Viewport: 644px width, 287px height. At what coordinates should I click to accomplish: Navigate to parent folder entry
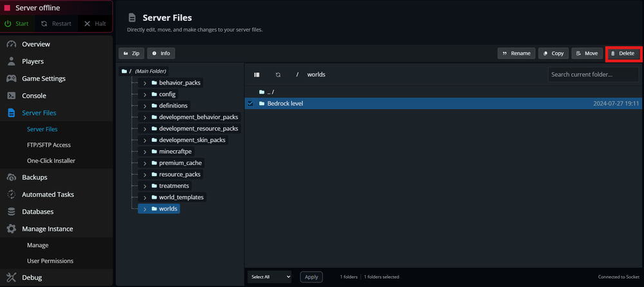270,92
